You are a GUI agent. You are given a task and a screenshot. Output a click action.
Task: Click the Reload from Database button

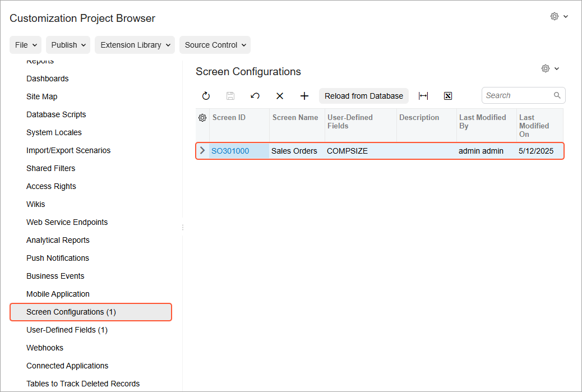click(x=364, y=96)
